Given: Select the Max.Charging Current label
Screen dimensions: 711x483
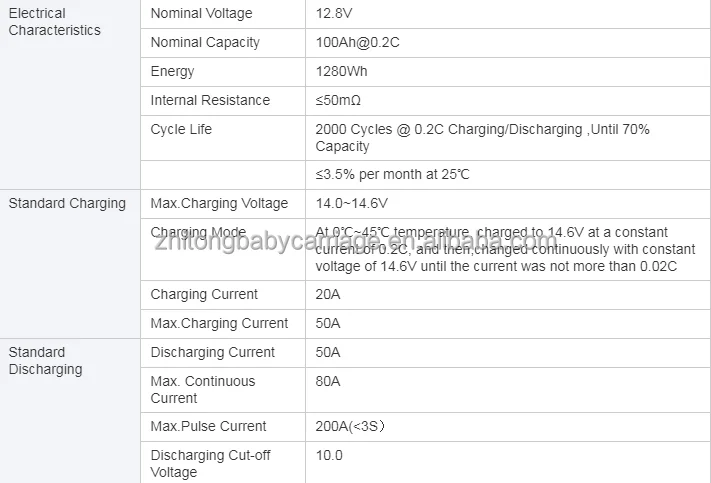Looking at the screenshot, I should click(219, 324).
